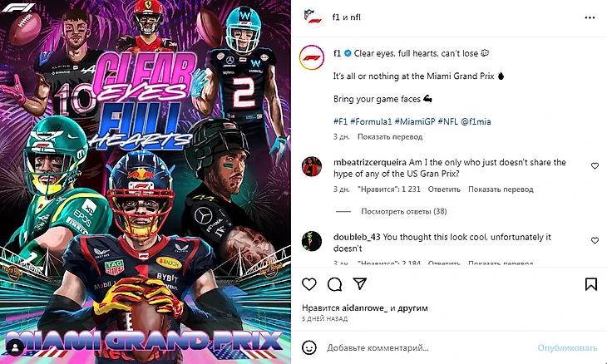Viewport: 607px width, 364px height.
Task: Open the three-dot options menu
Action: 590,17
